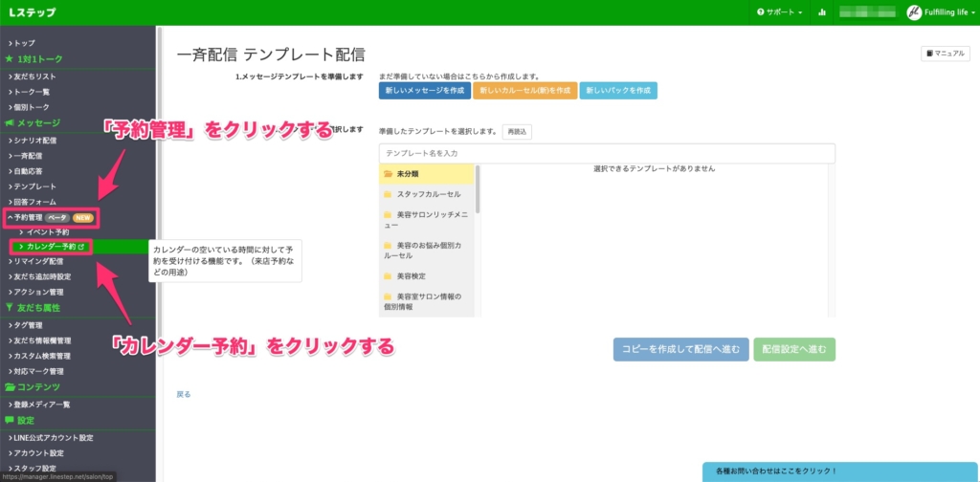The image size is (980, 482).
Task: Click the Fulfilling life profile avatar
Action: pos(914,12)
